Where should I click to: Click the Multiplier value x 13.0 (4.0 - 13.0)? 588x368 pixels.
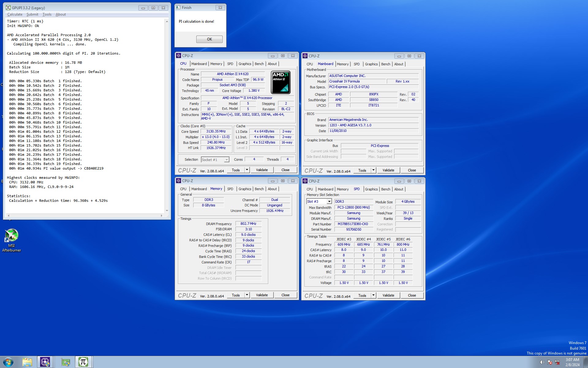coord(216,137)
